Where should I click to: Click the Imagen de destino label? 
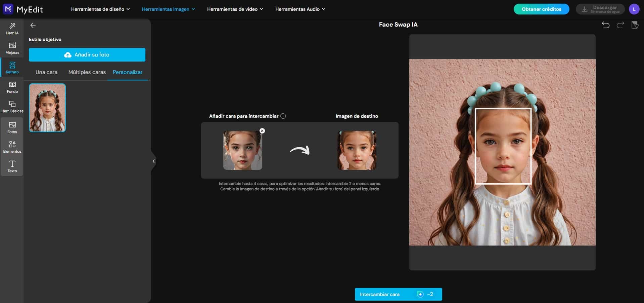pyautogui.click(x=357, y=116)
